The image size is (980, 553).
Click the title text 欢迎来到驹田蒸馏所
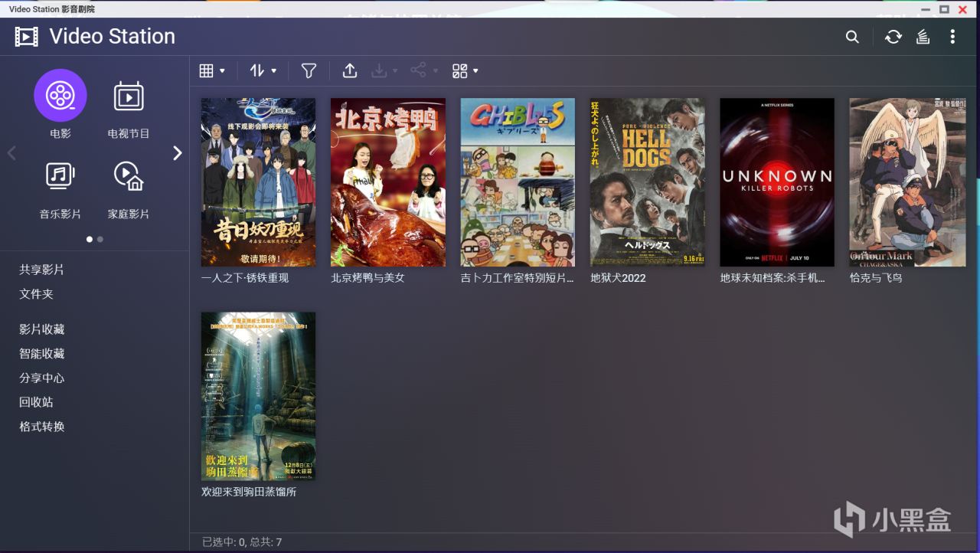coord(249,492)
